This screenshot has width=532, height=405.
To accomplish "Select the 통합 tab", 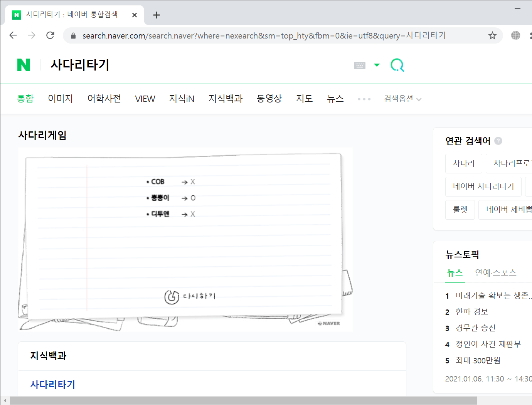I will pyautogui.click(x=25, y=99).
